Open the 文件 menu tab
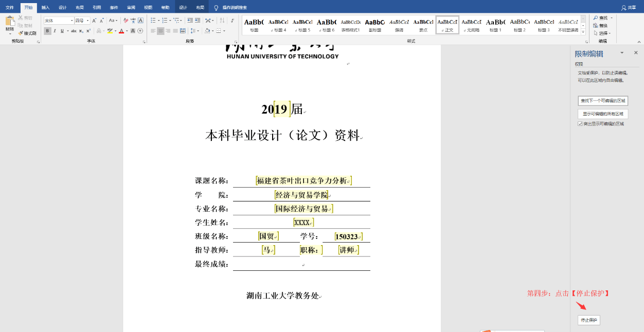644x332 pixels. pyautogui.click(x=10, y=8)
